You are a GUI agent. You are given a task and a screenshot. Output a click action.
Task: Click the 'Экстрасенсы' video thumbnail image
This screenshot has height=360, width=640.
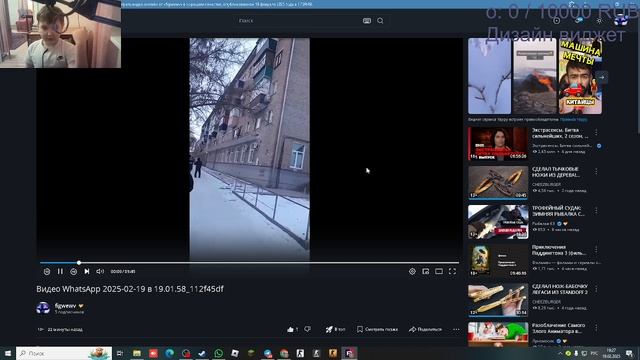tap(498, 143)
